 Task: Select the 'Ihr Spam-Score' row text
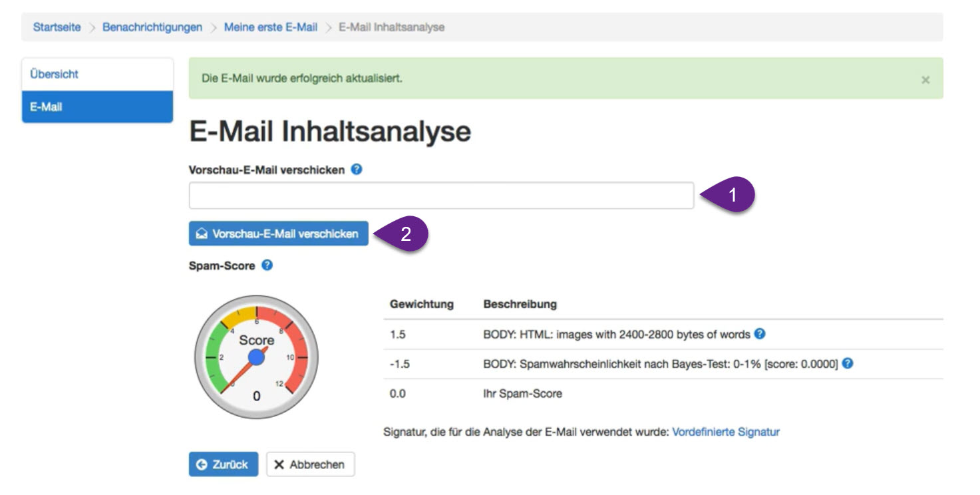click(x=522, y=394)
